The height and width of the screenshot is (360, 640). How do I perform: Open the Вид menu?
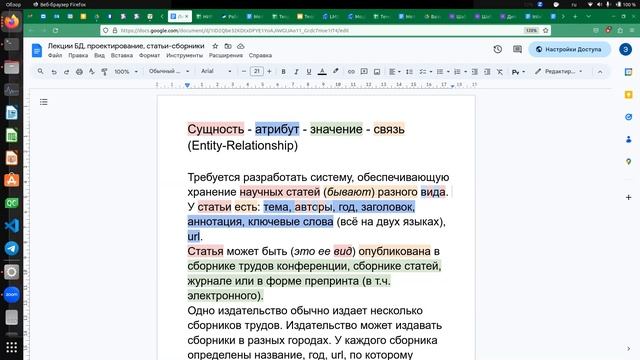coord(99,55)
